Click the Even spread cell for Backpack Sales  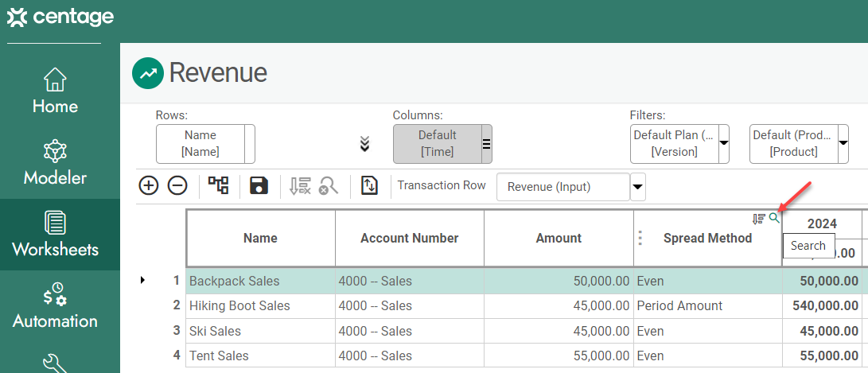pyautogui.click(x=707, y=281)
